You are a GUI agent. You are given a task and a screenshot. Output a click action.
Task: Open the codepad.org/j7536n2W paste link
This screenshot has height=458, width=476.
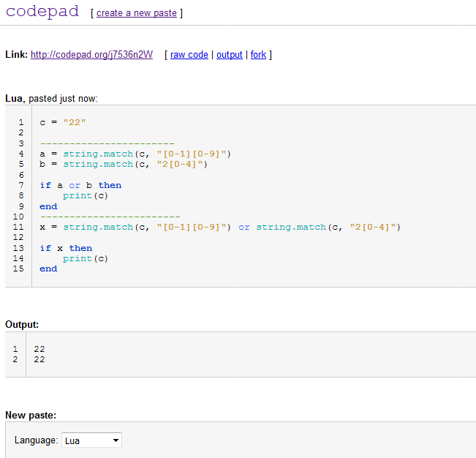pyautogui.click(x=91, y=55)
